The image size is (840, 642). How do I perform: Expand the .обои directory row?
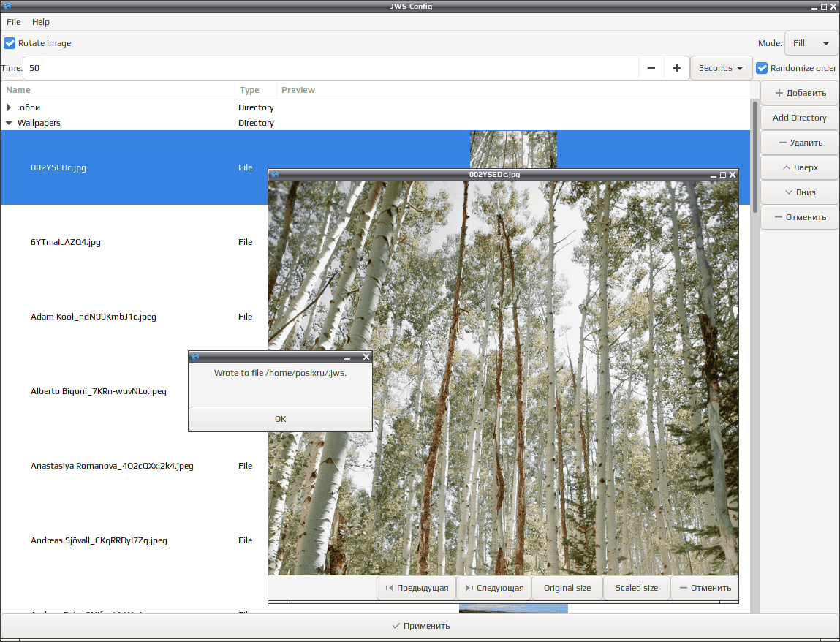[x=9, y=107]
